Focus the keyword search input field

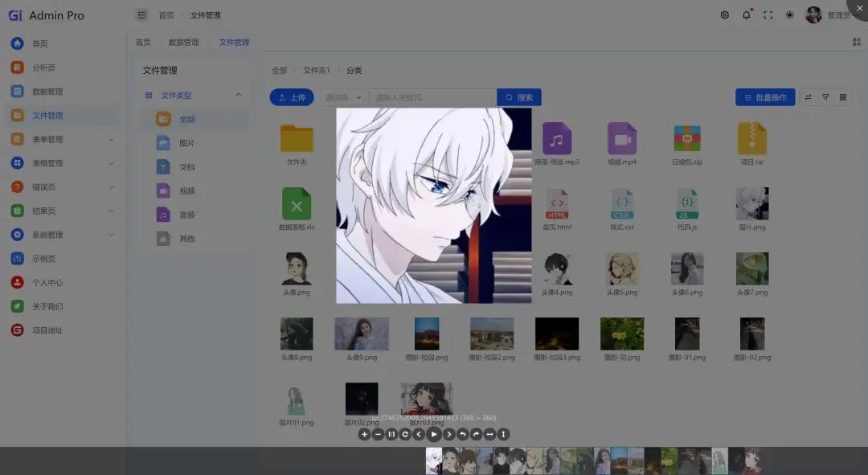(x=432, y=97)
